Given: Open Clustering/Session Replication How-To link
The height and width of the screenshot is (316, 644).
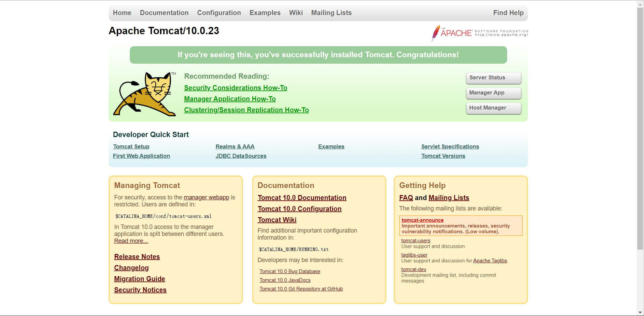Looking at the screenshot, I should [247, 110].
